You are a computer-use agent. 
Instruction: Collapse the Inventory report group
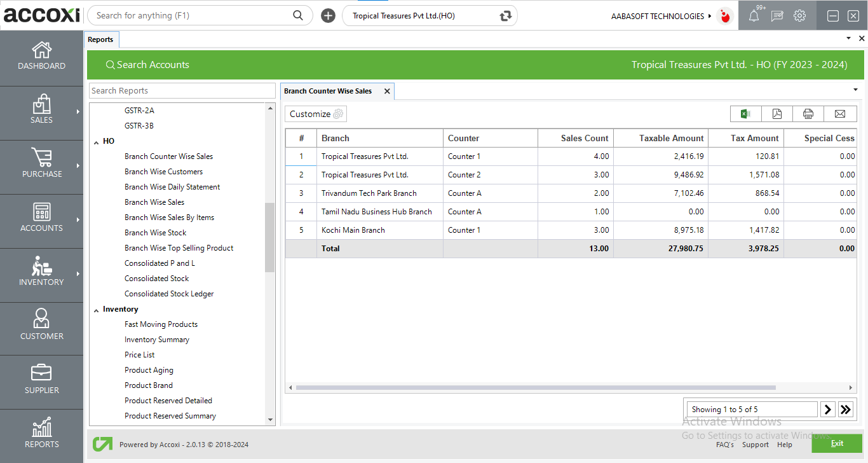click(x=95, y=310)
